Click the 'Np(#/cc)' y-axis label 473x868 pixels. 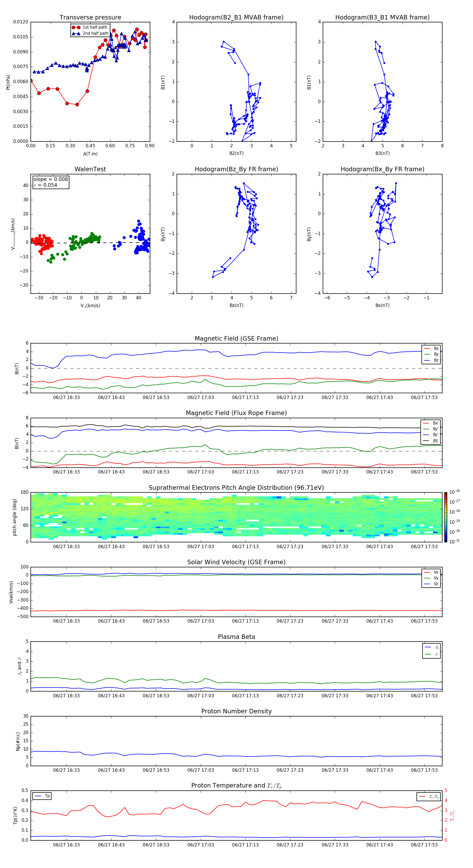[18, 741]
